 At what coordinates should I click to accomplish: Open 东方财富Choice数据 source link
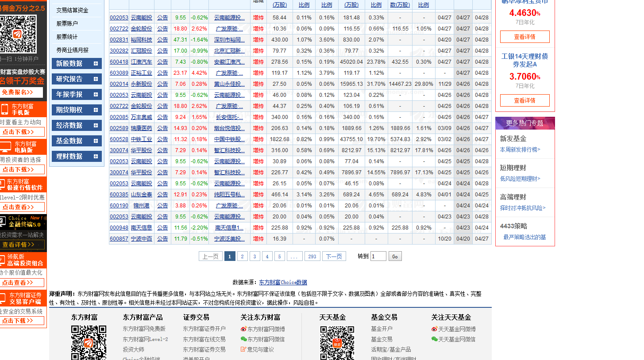tap(283, 283)
